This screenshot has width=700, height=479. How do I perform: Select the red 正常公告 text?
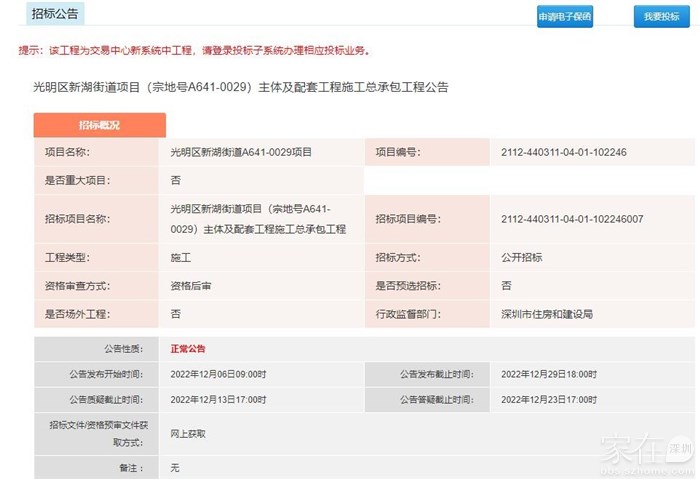tap(188, 349)
